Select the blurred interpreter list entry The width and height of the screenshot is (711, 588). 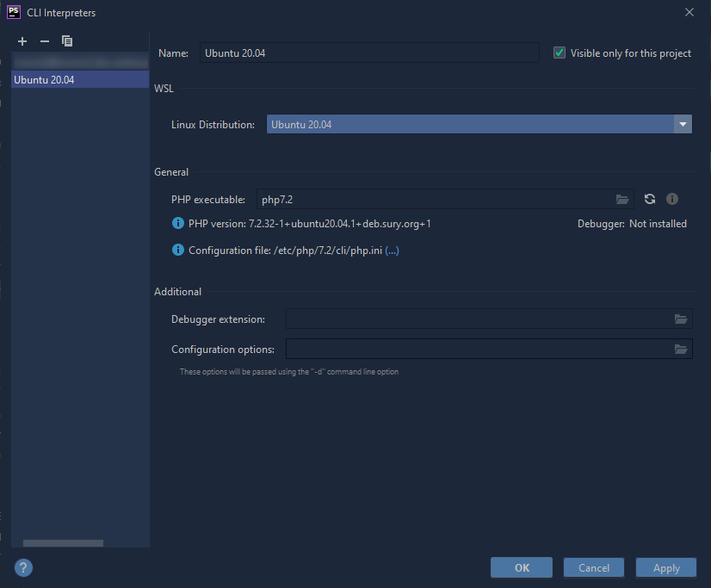coord(80,61)
